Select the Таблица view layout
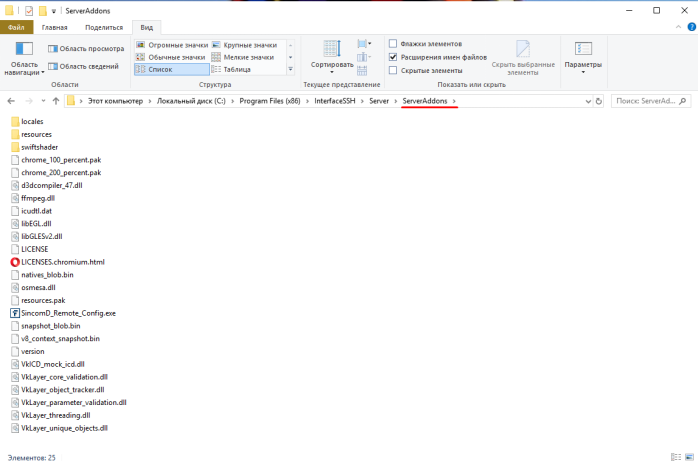 (237, 70)
